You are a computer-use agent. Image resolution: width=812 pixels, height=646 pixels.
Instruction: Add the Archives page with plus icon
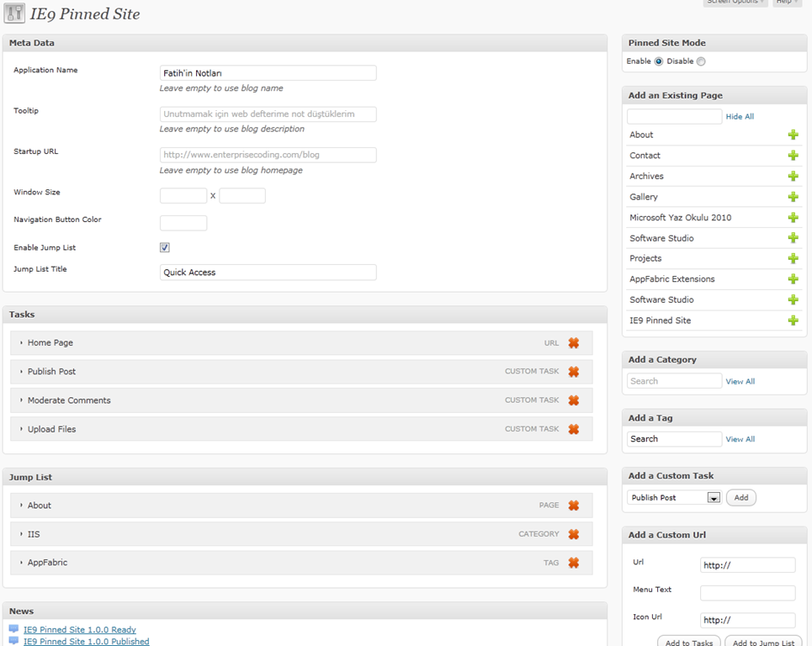coord(793,176)
